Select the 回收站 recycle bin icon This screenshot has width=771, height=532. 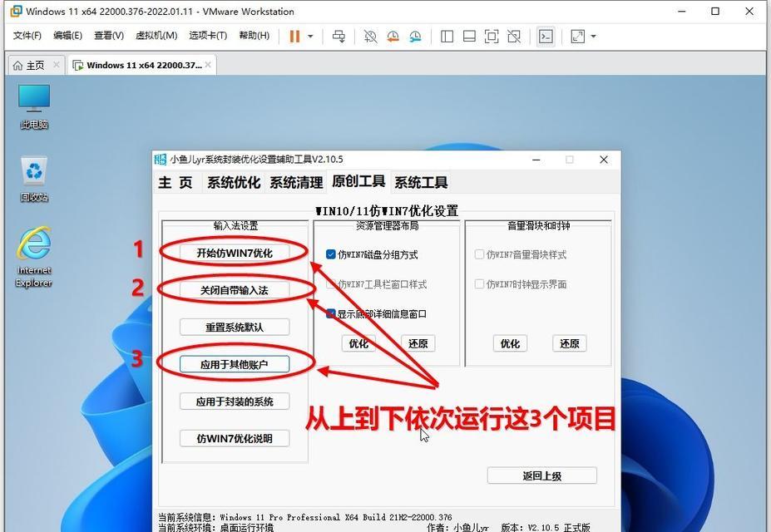34,180
